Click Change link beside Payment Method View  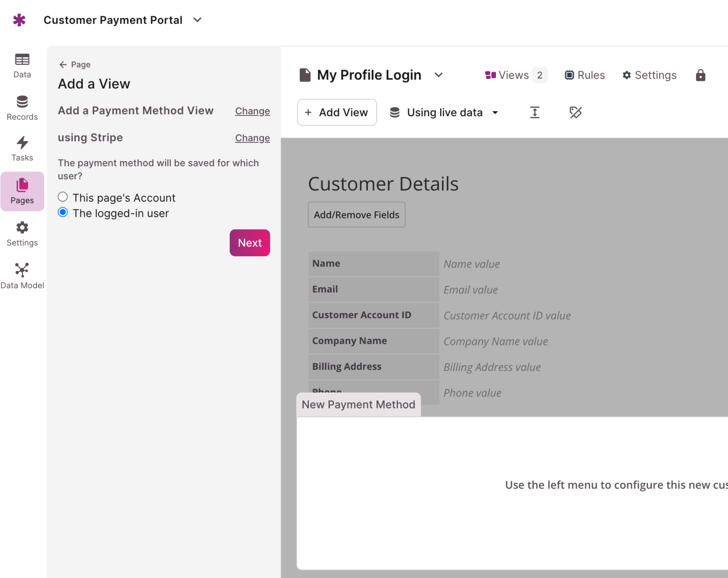(252, 111)
